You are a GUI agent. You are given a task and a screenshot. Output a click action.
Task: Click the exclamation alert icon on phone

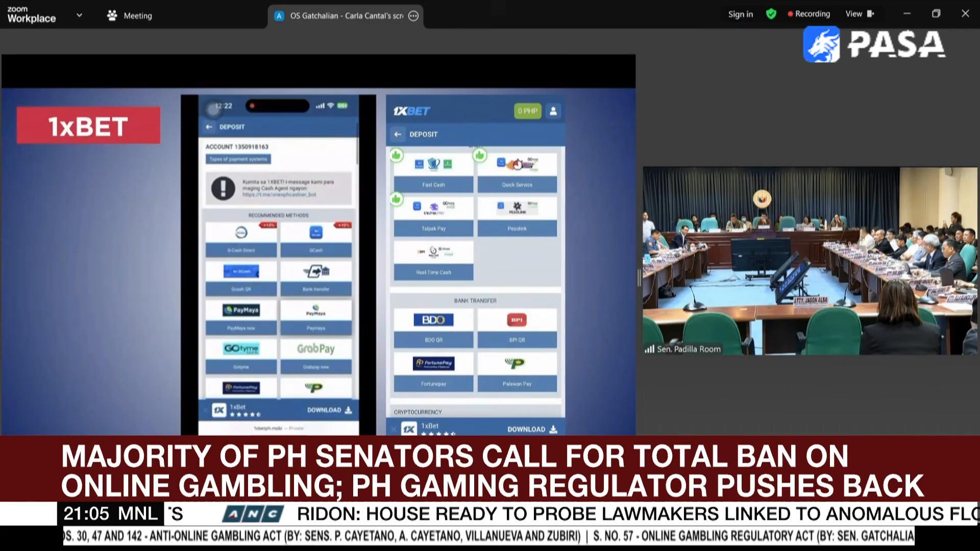tap(223, 188)
